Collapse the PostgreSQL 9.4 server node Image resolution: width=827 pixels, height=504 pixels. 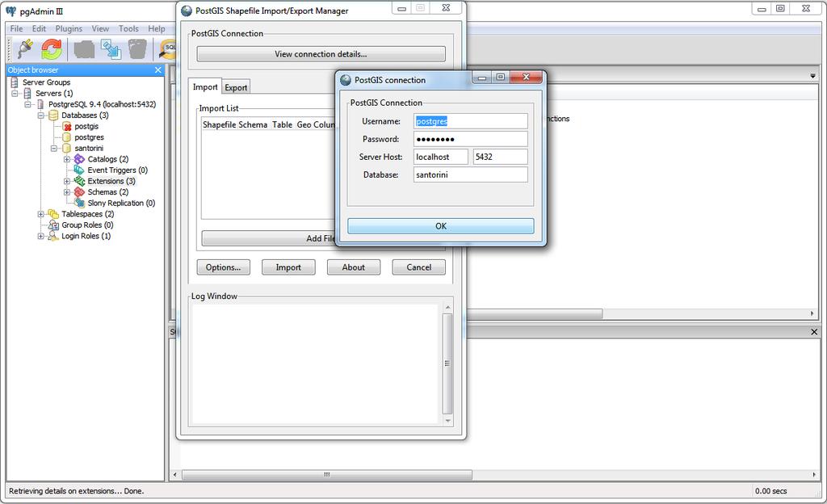coord(27,104)
